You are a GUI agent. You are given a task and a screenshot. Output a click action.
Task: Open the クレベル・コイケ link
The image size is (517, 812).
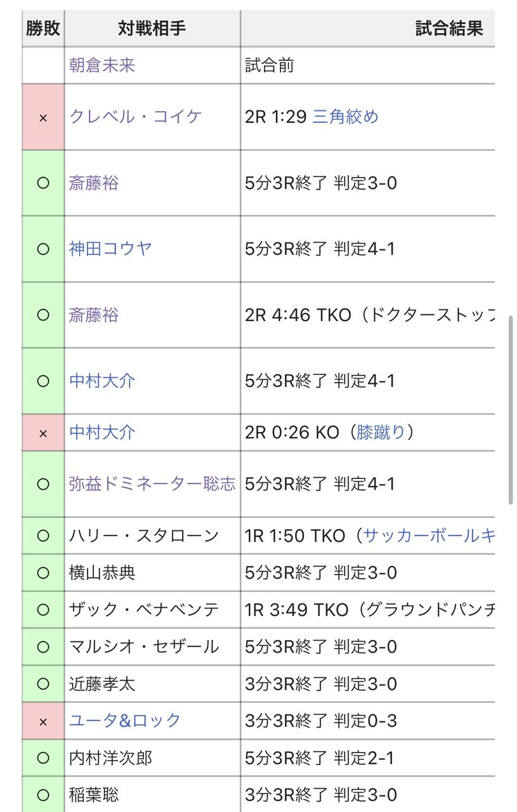(135, 116)
